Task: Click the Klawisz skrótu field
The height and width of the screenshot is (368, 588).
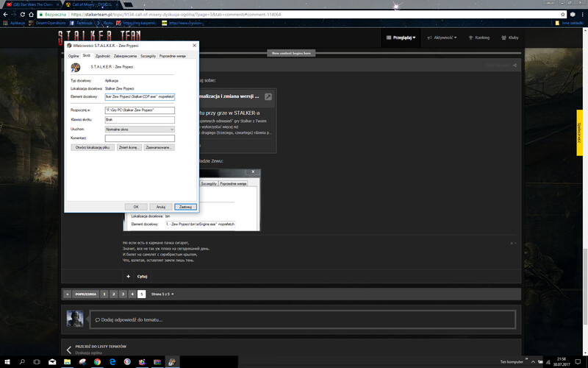Action: (140, 120)
